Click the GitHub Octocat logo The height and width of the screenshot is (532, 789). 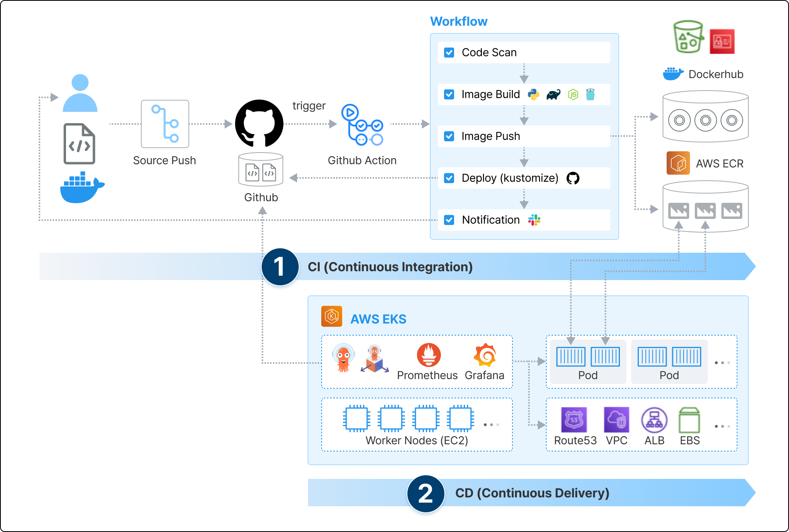click(x=259, y=123)
